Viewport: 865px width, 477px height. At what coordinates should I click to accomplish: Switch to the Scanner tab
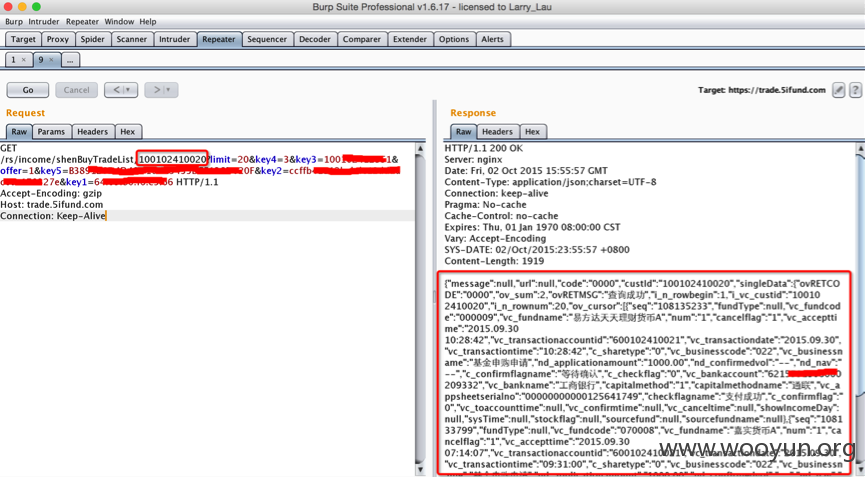132,39
